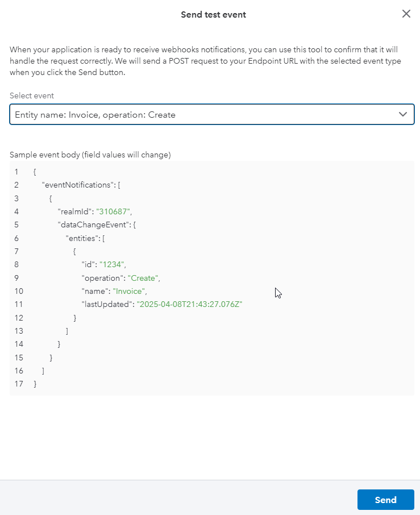This screenshot has height=515, width=420.
Task: Click the realmId value "310687"
Action: 113,211
